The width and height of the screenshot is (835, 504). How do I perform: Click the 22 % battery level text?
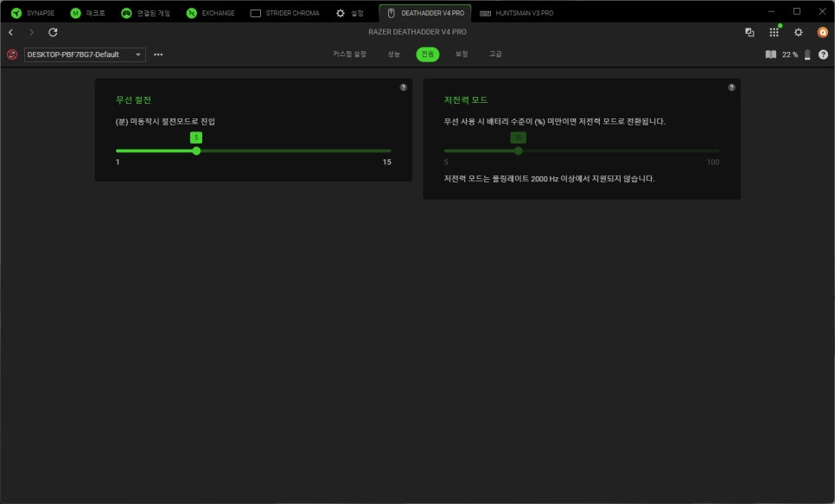click(x=790, y=54)
